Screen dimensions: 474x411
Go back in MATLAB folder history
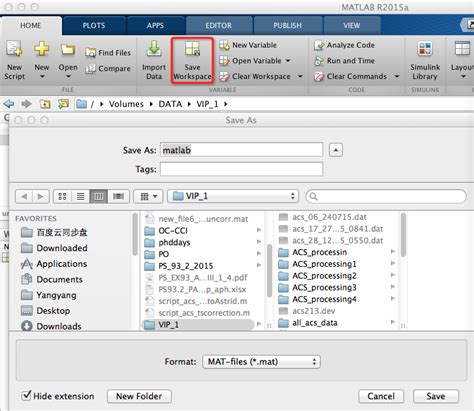coord(9,104)
